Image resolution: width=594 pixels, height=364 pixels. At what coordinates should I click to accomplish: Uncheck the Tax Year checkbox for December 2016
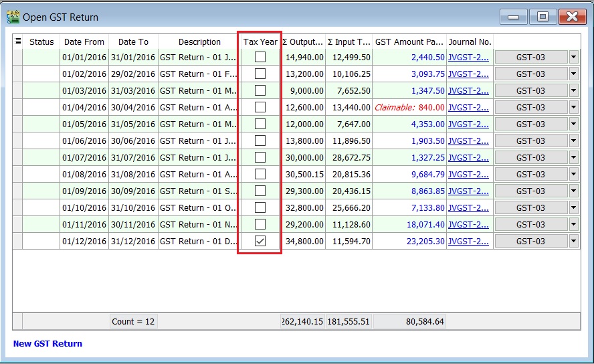point(260,242)
